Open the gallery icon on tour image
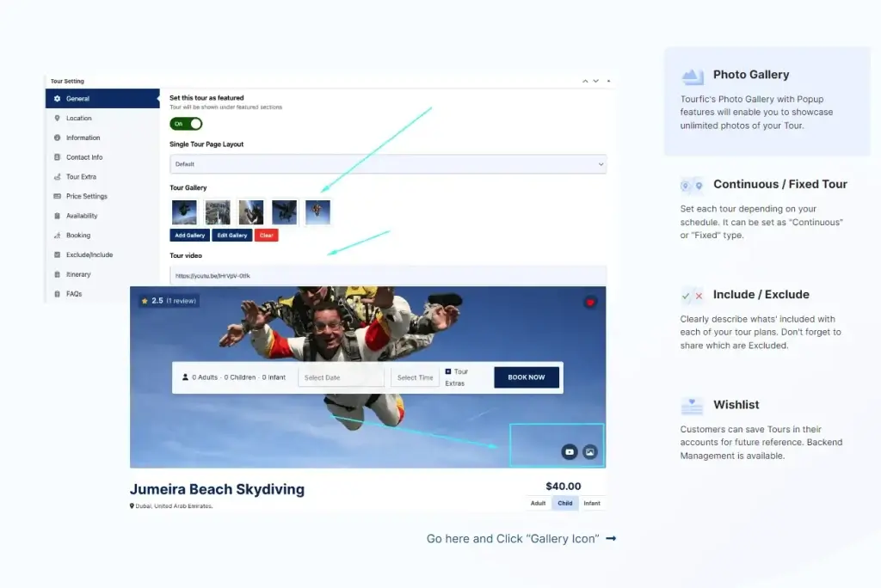This screenshot has height=588, width=881. coord(589,451)
